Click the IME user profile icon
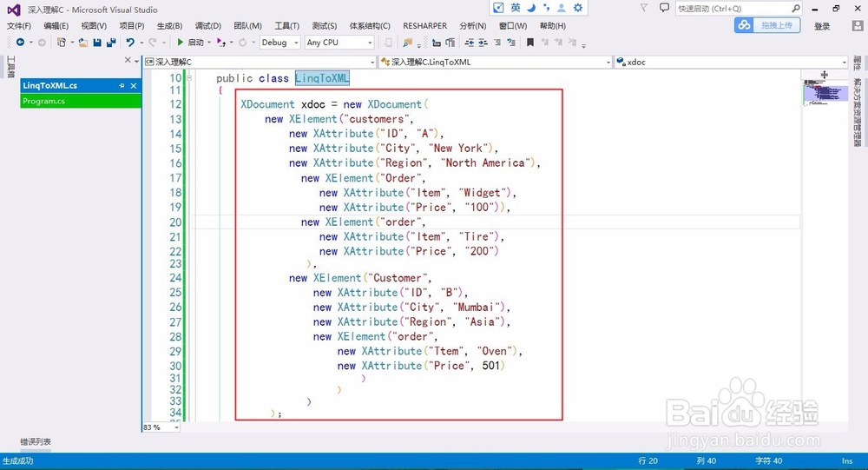868x470 pixels. pos(562,8)
